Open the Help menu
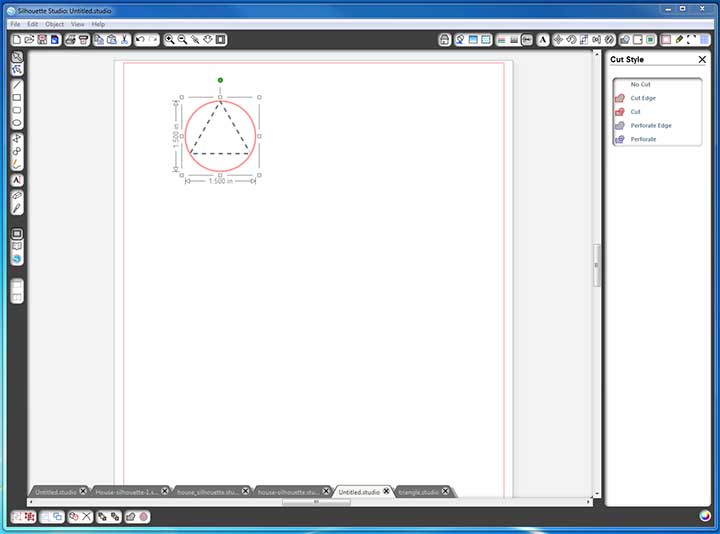720x534 pixels. coord(98,24)
